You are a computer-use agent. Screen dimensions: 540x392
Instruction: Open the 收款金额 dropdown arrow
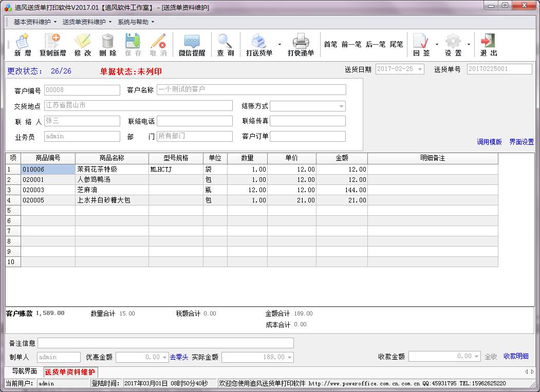coord(476,357)
